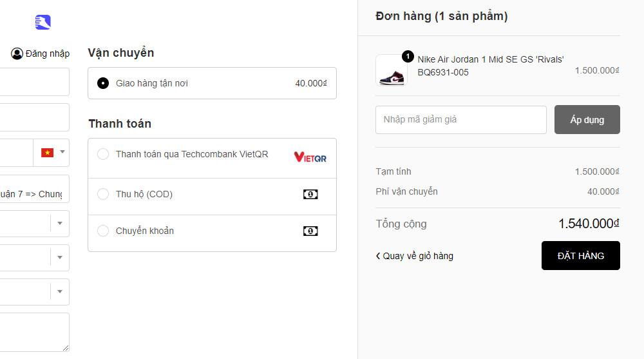Click the store logo icon
Screen dimensions: 644x359
click(43, 23)
